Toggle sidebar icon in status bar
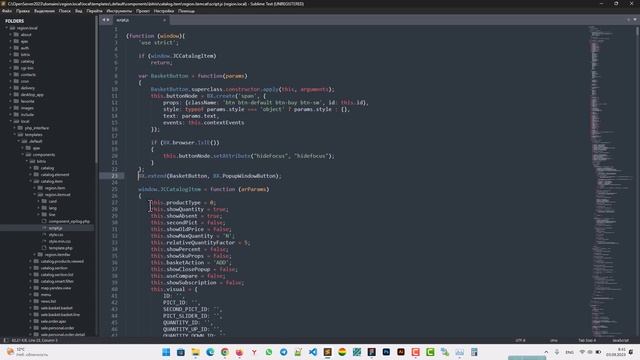 pyautogui.click(x=6, y=340)
